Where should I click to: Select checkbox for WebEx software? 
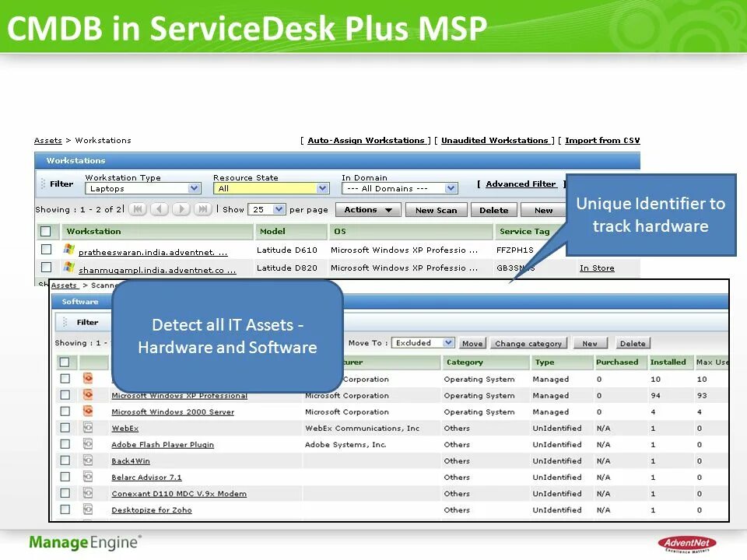pos(65,428)
